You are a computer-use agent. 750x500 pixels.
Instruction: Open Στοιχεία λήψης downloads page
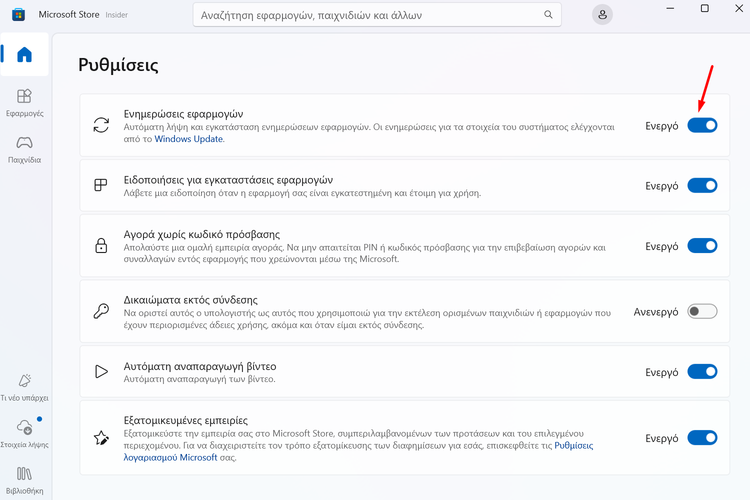coord(24,433)
